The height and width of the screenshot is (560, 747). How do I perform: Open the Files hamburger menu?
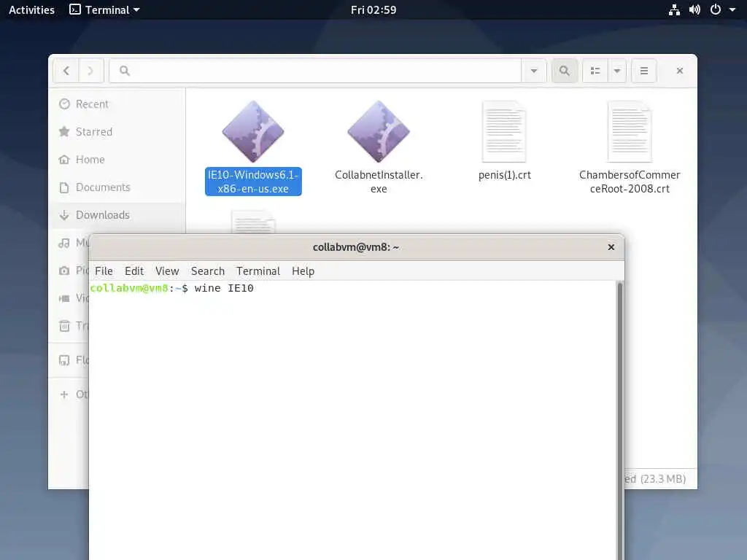(644, 71)
